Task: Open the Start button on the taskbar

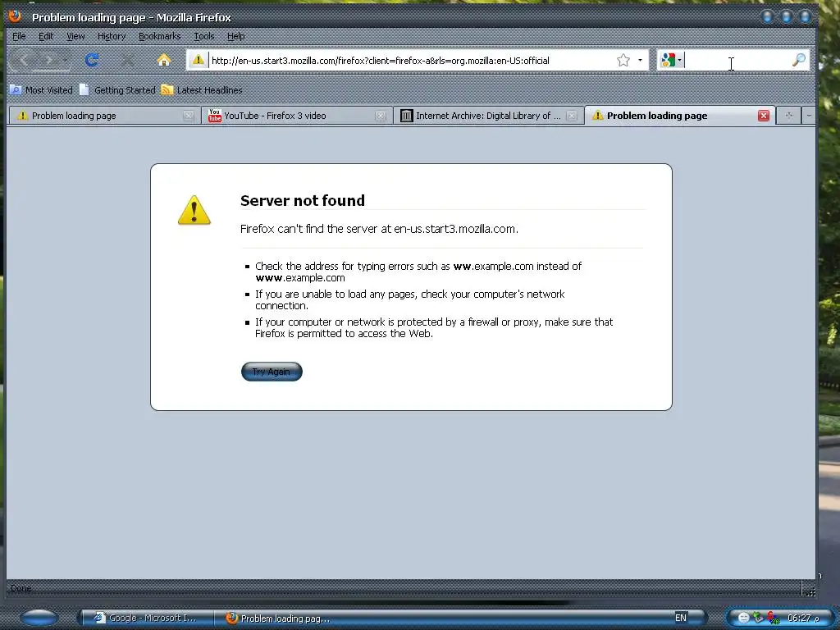Action: (x=39, y=618)
